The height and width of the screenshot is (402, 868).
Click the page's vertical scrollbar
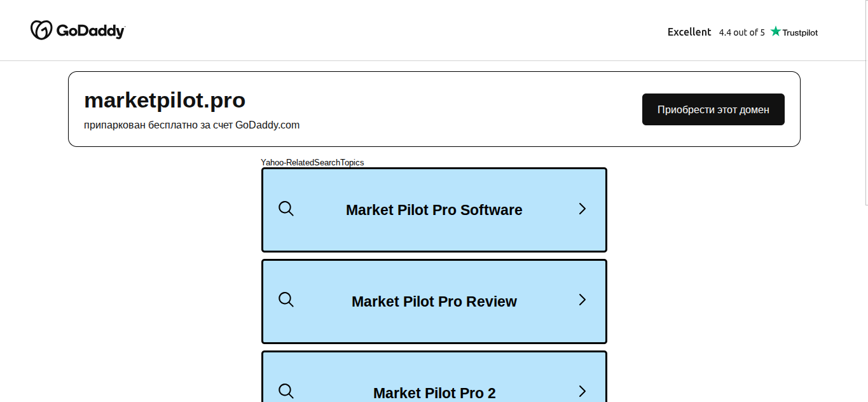click(866, 102)
